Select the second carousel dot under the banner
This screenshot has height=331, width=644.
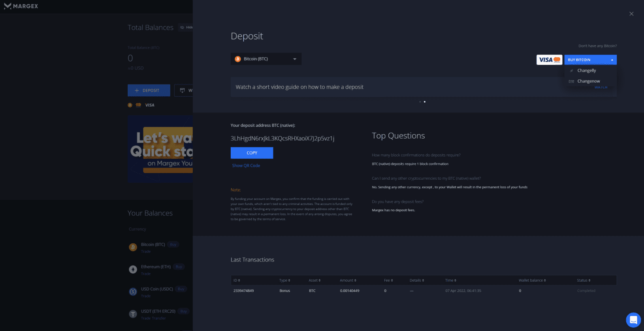click(x=425, y=102)
